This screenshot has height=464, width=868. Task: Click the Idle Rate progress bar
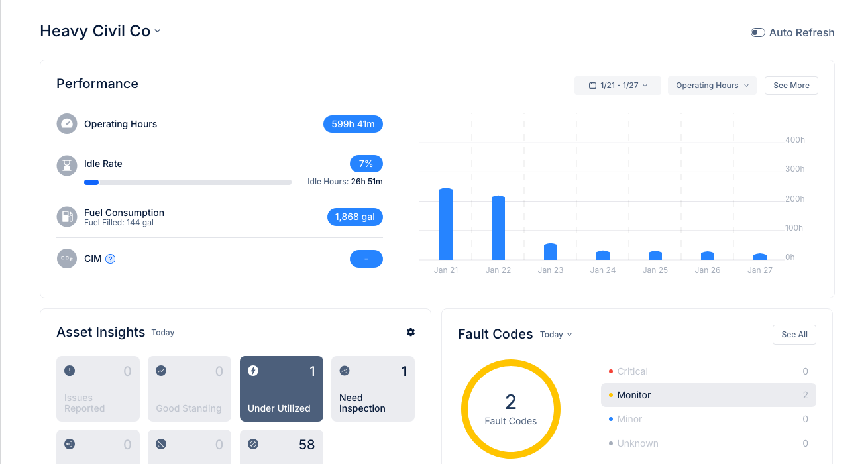tap(188, 182)
